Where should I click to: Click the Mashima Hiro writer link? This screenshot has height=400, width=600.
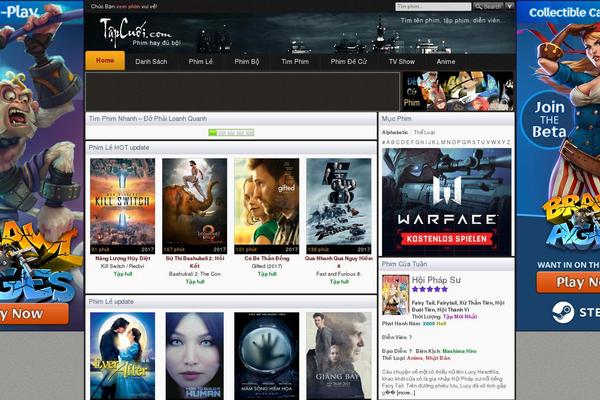click(460, 351)
